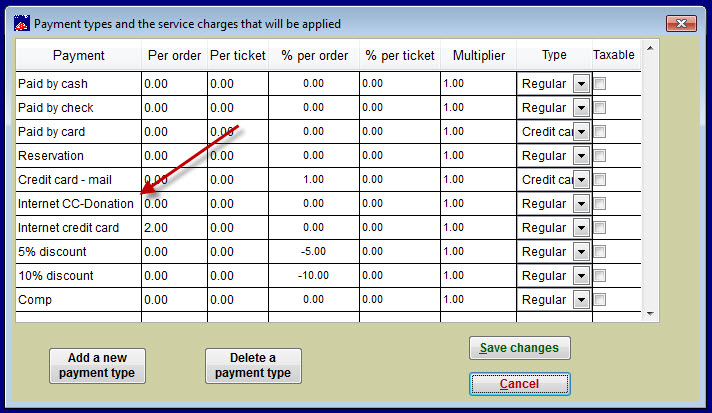Click Multiplier cell for Comp
The height and width of the screenshot is (413, 712).
pos(479,300)
